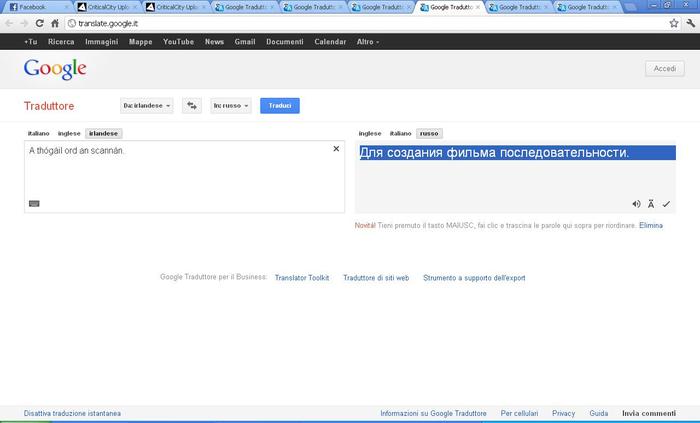
Task: Select italiano as source language
Action: (38, 133)
